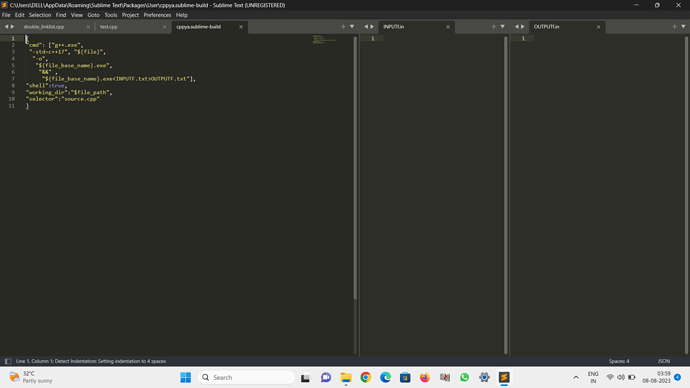690x388 pixels.
Task: Open Chat app on taskbar
Action: pos(326,377)
